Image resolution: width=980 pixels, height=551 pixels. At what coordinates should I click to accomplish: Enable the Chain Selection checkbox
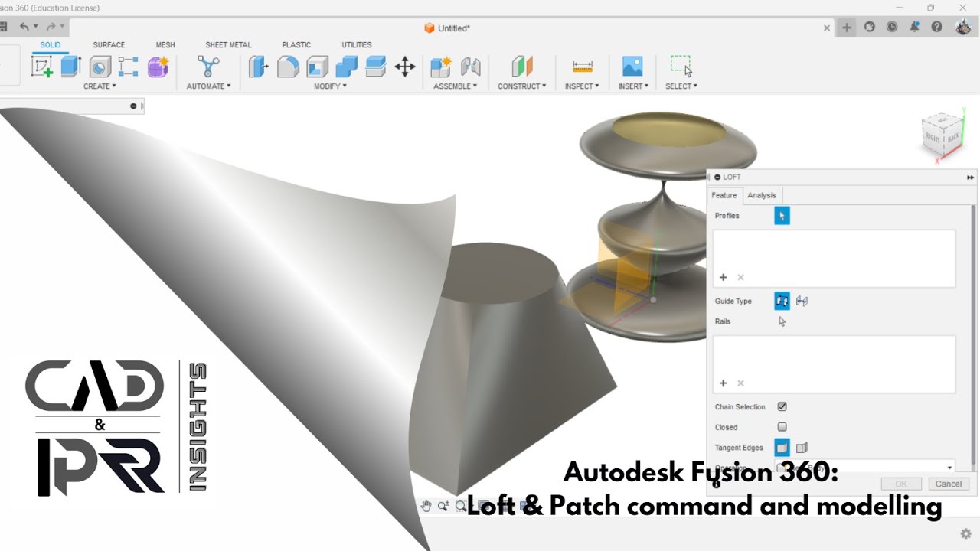pos(782,407)
